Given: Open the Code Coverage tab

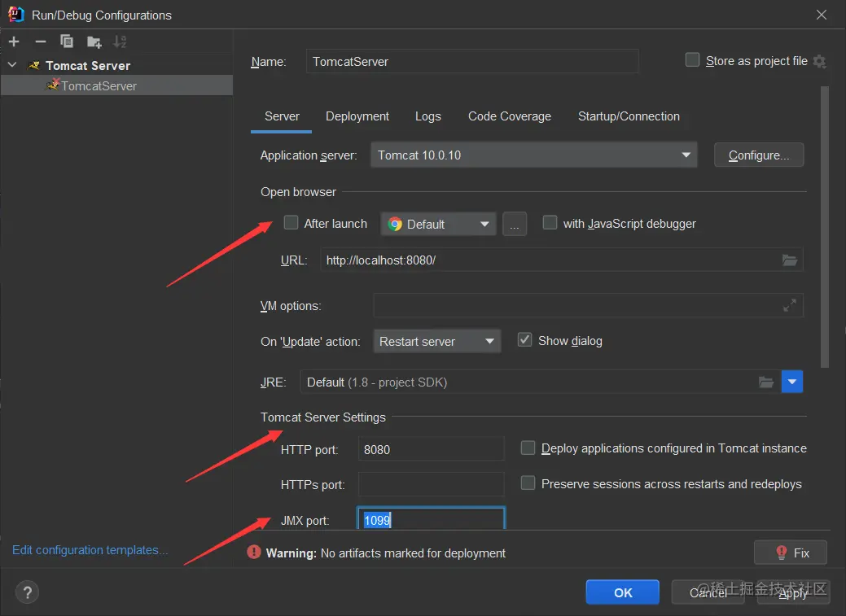Looking at the screenshot, I should tap(510, 116).
